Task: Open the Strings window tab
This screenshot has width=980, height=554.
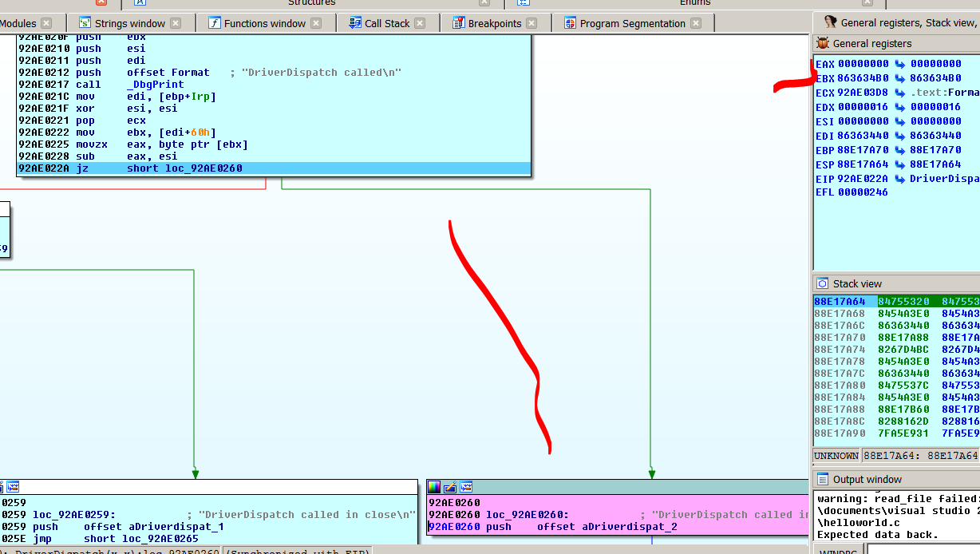Action: [x=129, y=23]
